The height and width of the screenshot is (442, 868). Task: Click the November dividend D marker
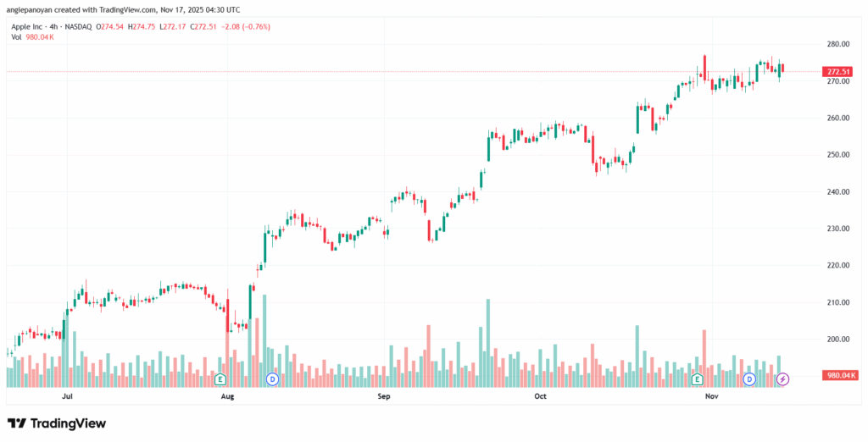(x=749, y=378)
